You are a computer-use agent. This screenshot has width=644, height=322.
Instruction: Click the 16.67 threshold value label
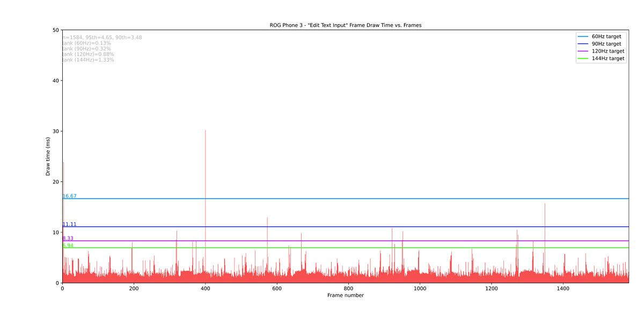click(70, 196)
